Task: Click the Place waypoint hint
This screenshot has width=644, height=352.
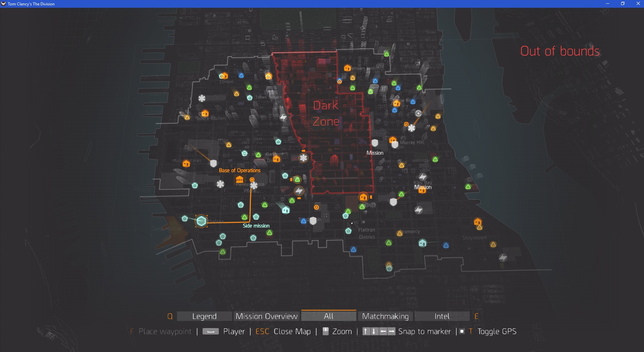Action: click(161, 331)
